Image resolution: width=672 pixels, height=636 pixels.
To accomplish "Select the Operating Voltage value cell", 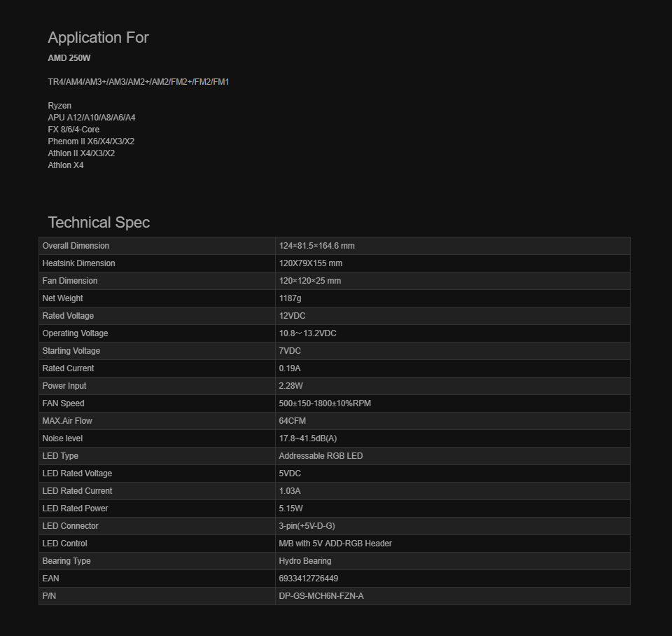I will click(453, 333).
